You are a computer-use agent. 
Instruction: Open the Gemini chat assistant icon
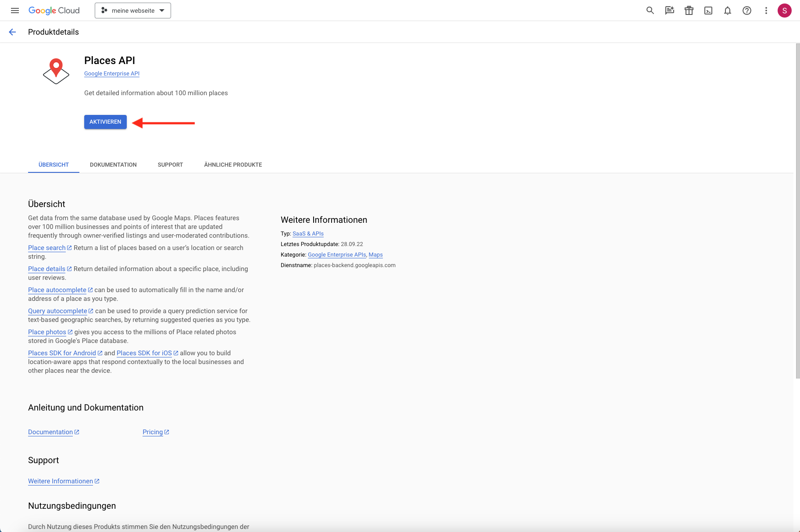point(669,11)
